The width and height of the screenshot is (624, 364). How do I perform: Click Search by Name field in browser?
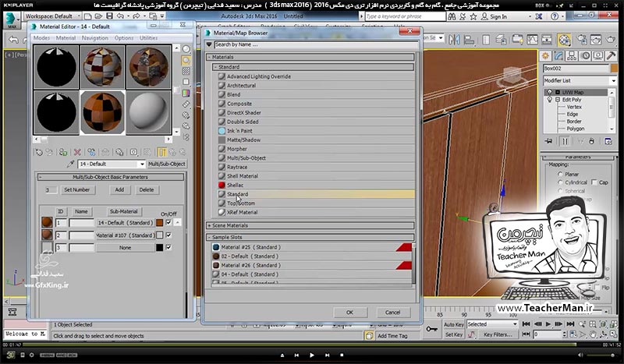(x=316, y=44)
